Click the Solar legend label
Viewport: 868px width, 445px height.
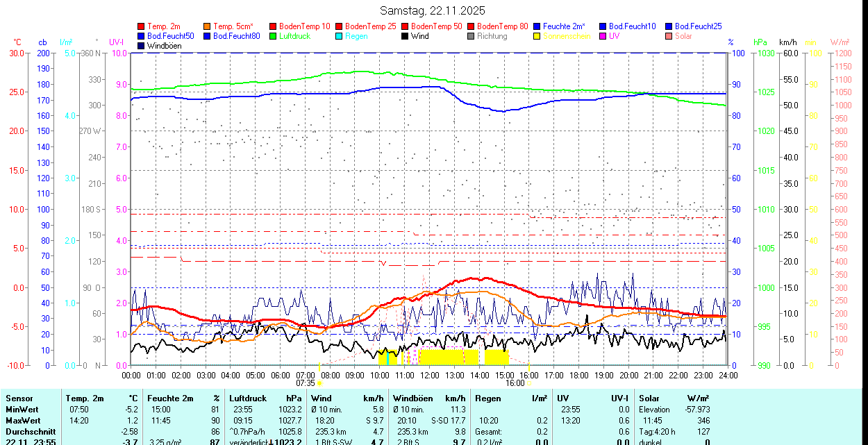(x=683, y=36)
